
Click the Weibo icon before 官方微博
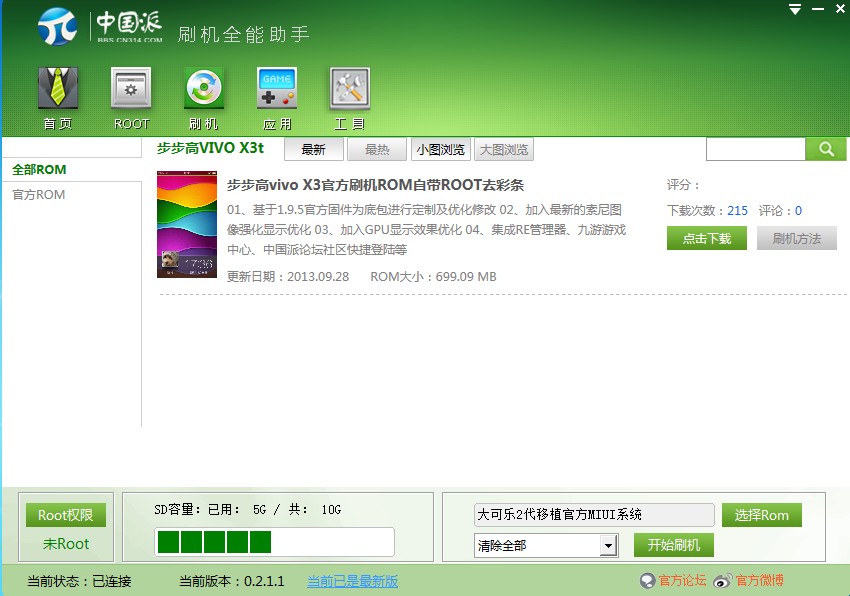722,581
